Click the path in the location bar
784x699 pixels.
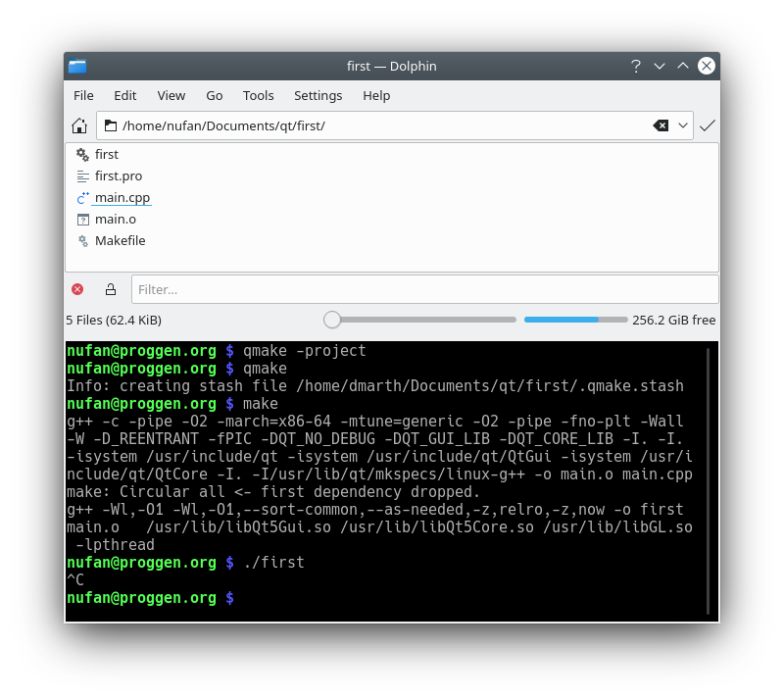223,125
